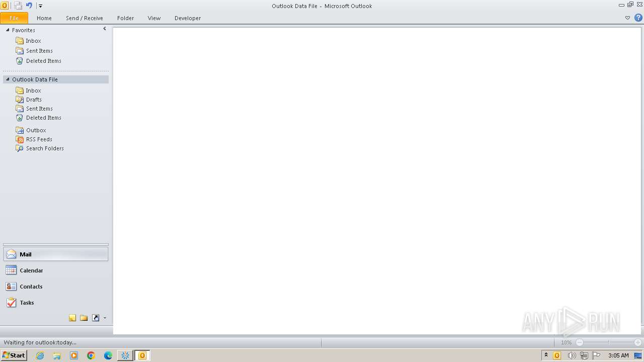Click the RSS Feeds orange icon
Viewport: 644px width, 362px height.
click(20, 139)
